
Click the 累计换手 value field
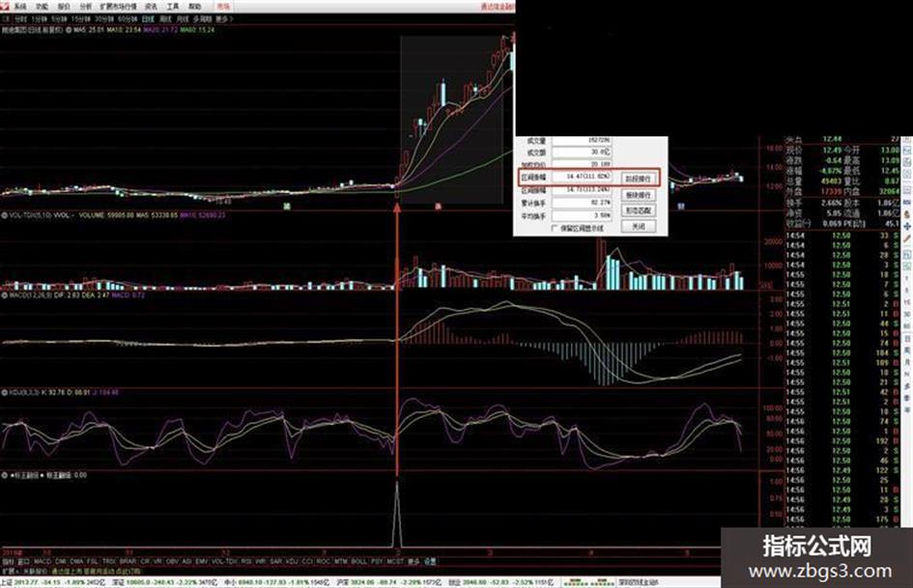582,203
